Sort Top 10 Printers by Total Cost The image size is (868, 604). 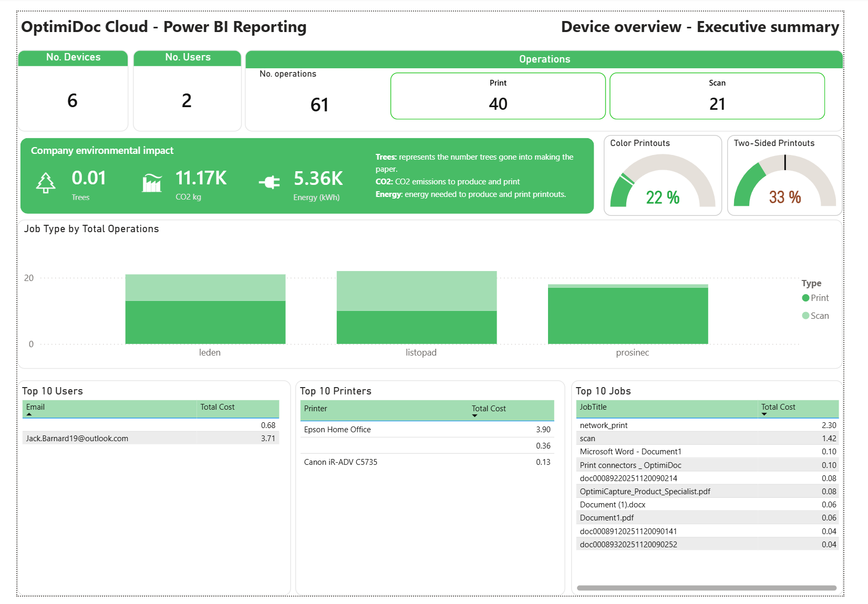489,409
